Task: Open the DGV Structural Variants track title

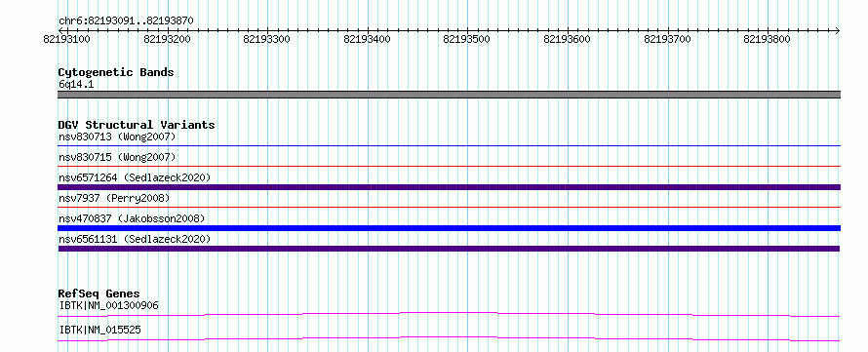Action: point(137,125)
